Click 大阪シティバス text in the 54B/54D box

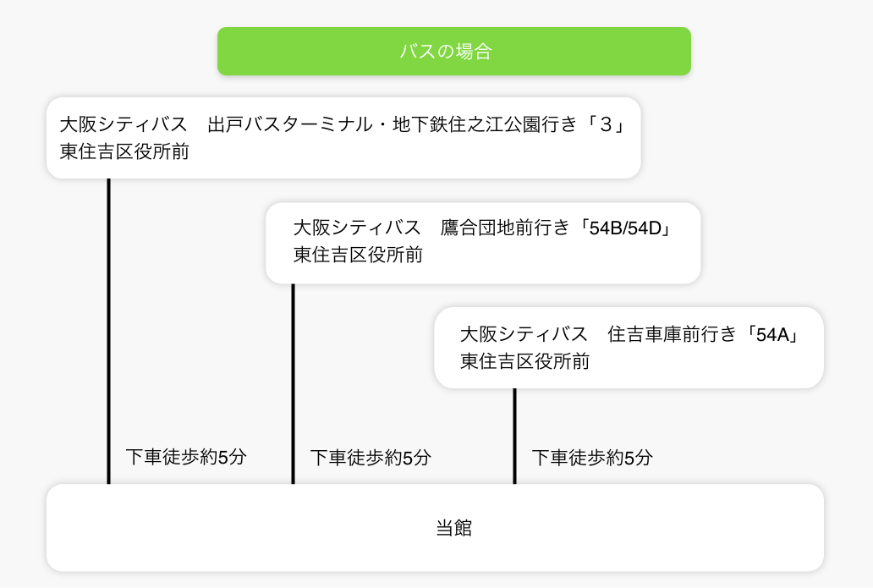[x=357, y=228]
